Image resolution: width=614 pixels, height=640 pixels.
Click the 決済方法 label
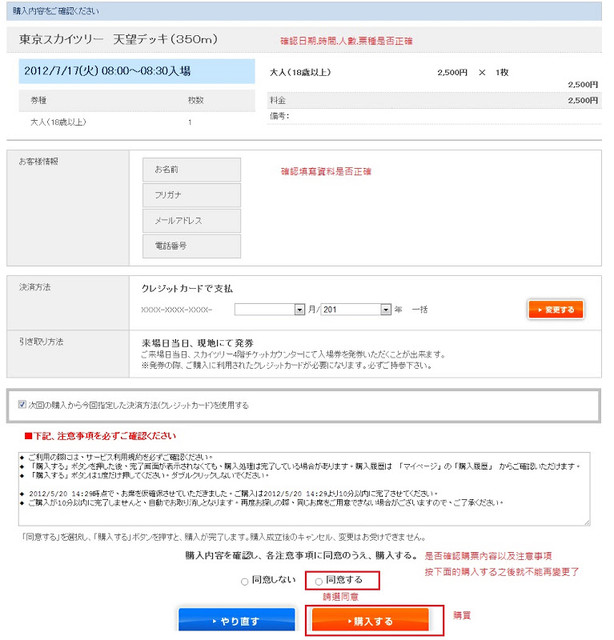pos(35,287)
